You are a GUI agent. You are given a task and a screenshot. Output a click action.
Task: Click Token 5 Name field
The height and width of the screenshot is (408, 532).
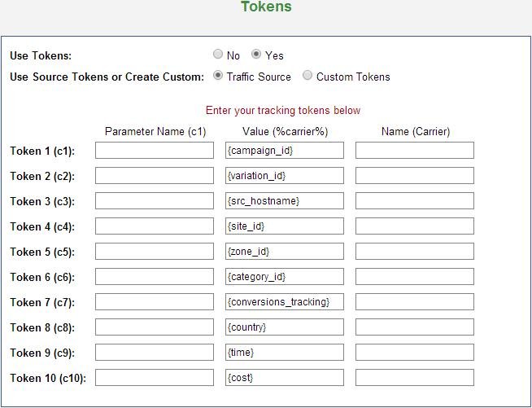click(415, 252)
